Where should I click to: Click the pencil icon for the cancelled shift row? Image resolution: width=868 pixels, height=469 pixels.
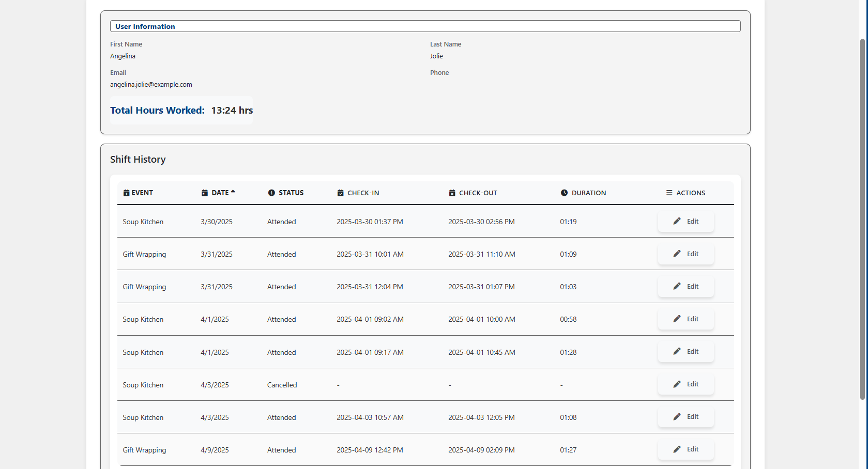tap(676, 384)
